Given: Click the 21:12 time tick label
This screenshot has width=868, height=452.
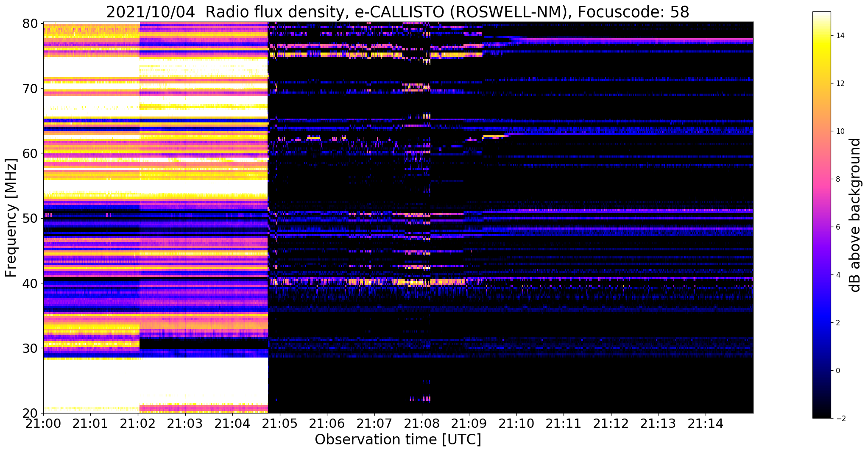Looking at the screenshot, I should [x=611, y=423].
